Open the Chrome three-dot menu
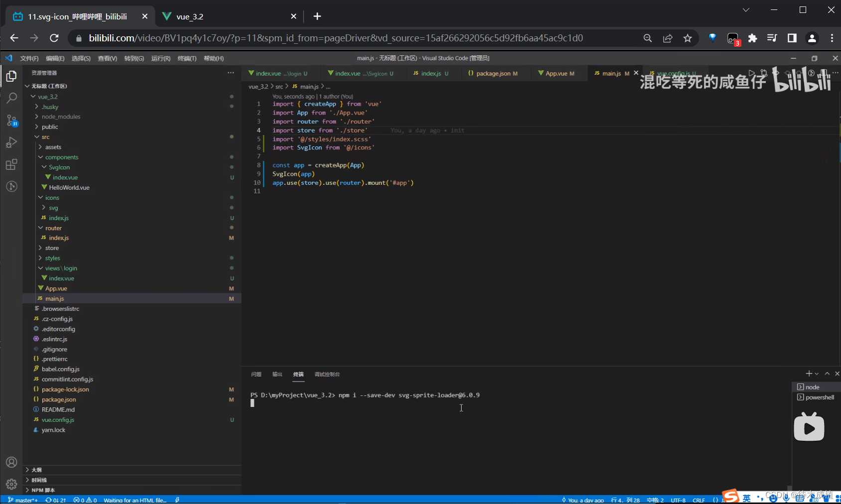 pyautogui.click(x=832, y=38)
